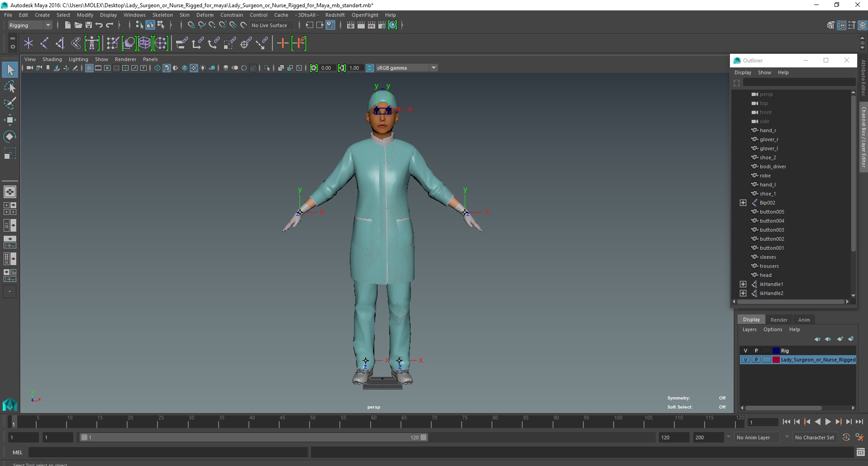Open Render View window icon
868x466 pixels.
[351, 25]
